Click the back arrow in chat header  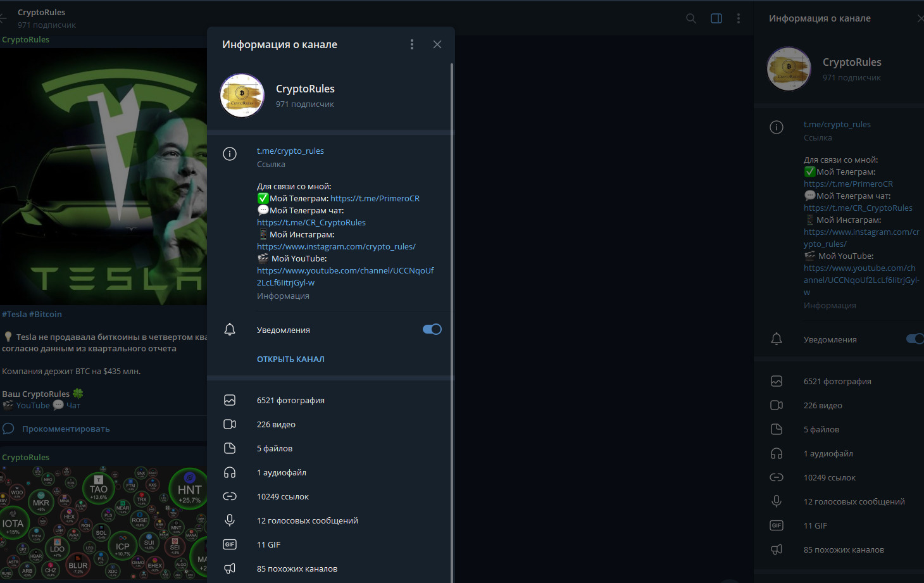(3, 18)
